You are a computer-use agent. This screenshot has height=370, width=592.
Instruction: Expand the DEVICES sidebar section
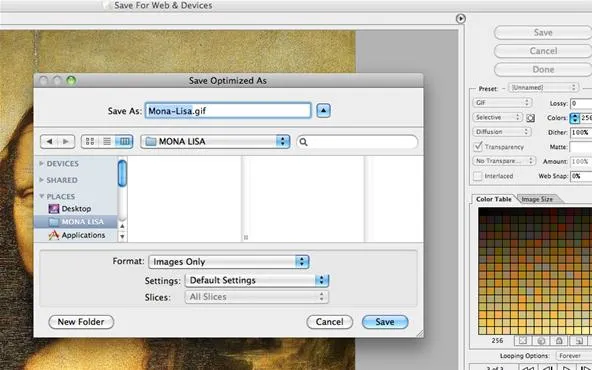click(x=42, y=163)
